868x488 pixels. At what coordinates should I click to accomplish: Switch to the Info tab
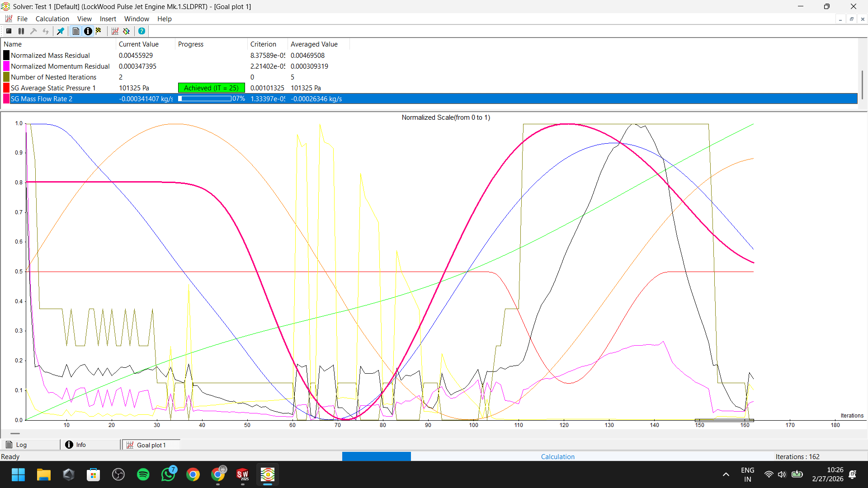click(90, 445)
